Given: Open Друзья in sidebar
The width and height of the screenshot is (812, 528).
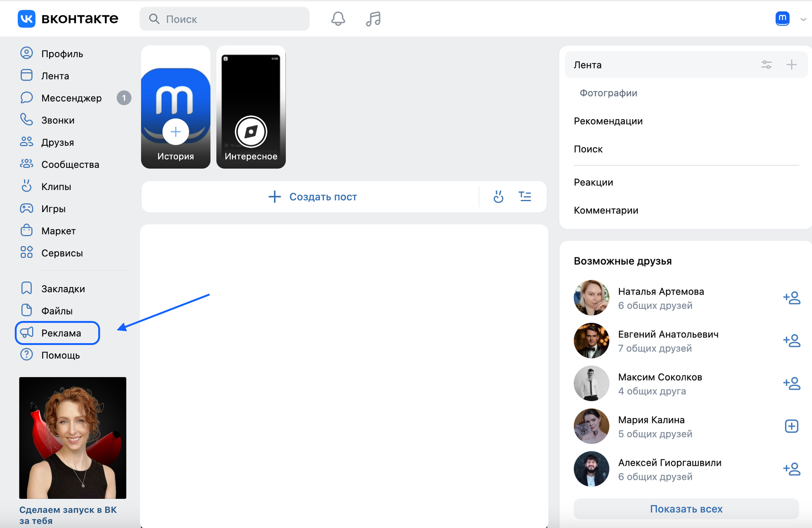Looking at the screenshot, I should (x=58, y=142).
